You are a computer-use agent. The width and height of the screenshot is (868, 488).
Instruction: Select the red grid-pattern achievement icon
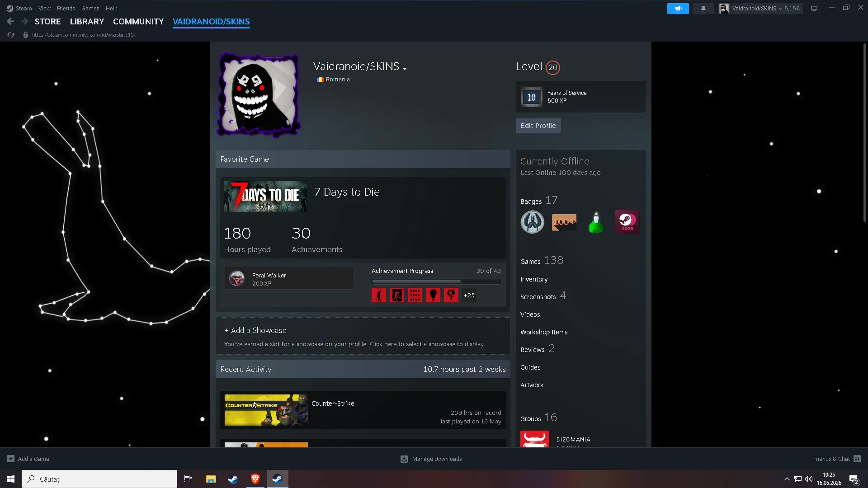coord(415,295)
